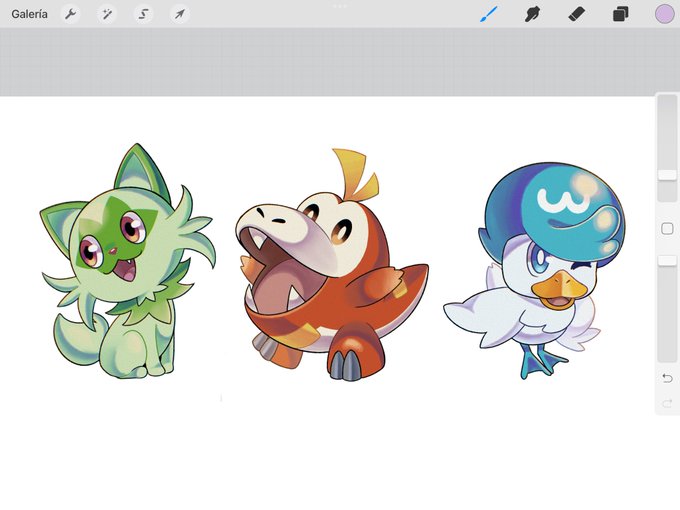
Task: Redo the action with sidebar arrow
Action: pos(667,404)
